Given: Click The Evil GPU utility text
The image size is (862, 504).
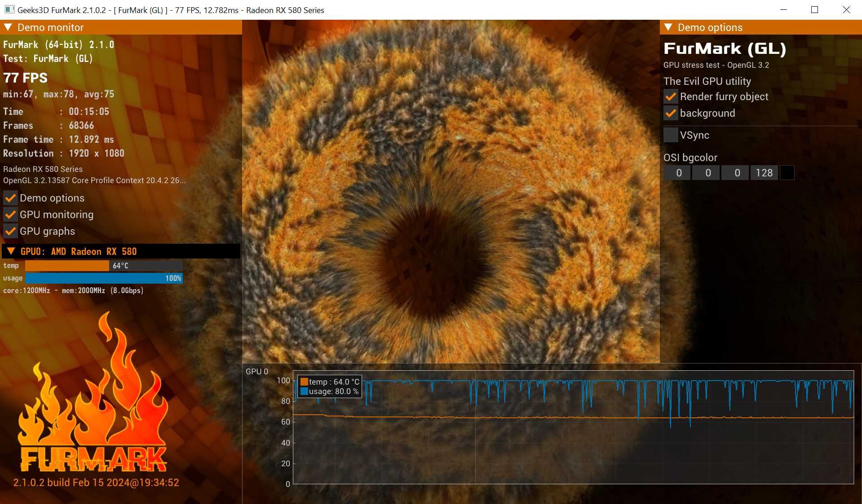Looking at the screenshot, I should pyautogui.click(x=707, y=81).
